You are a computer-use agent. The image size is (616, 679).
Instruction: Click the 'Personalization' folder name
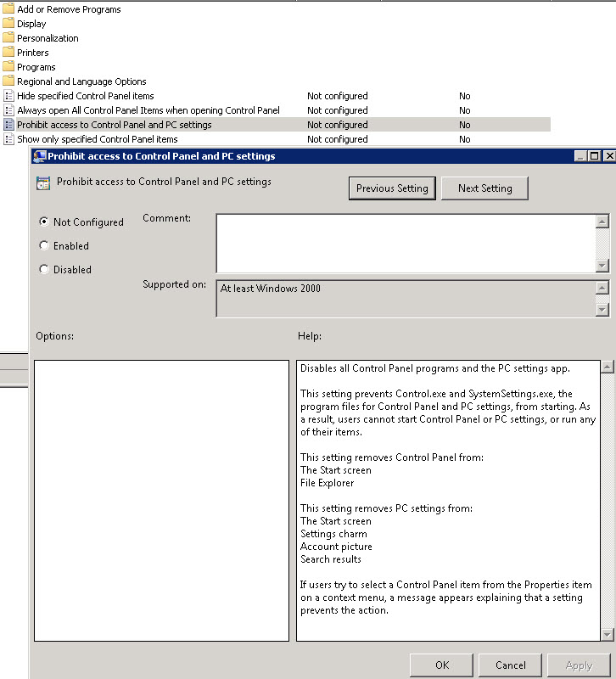pos(48,38)
